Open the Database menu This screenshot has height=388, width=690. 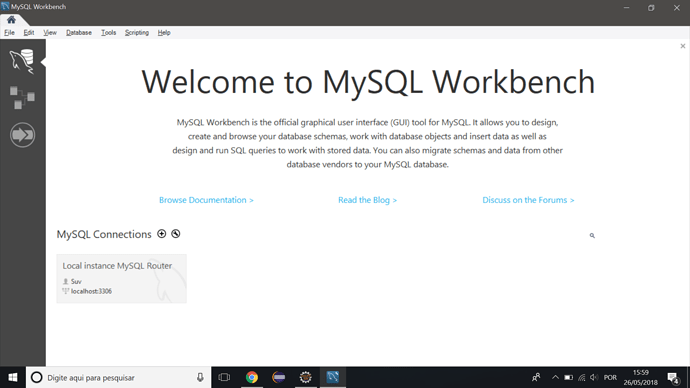tap(79, 33)
